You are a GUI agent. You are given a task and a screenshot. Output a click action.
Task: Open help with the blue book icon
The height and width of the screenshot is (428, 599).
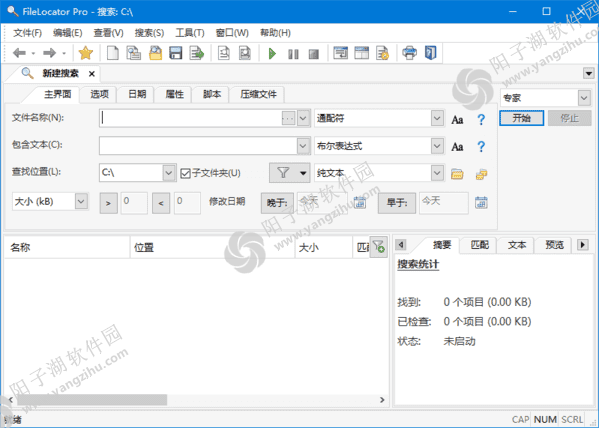click(x=431, y=53)
